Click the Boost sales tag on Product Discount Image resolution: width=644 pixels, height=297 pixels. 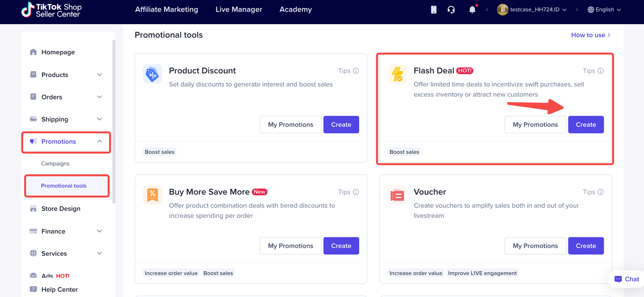point(159,152)
